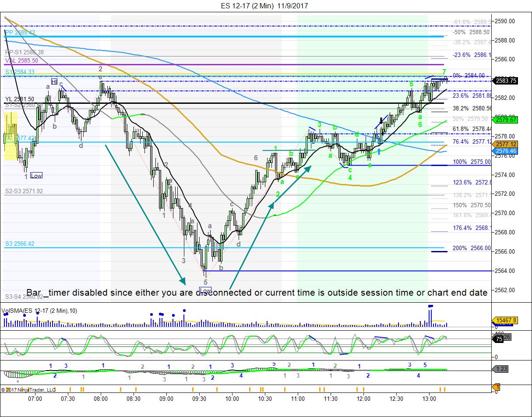Click the chart title ES 12-17 (2 Min)
Screen dimensions: 532x417
coord(247,6)
